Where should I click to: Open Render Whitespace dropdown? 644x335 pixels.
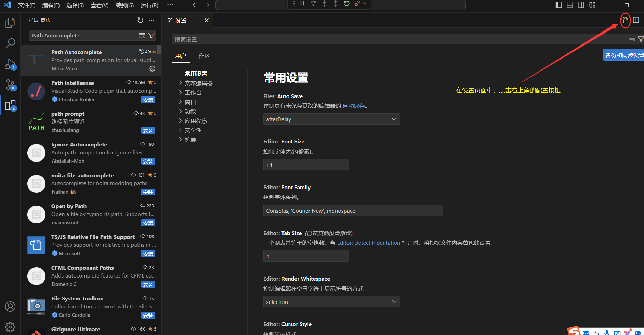(x=331, y=302)
